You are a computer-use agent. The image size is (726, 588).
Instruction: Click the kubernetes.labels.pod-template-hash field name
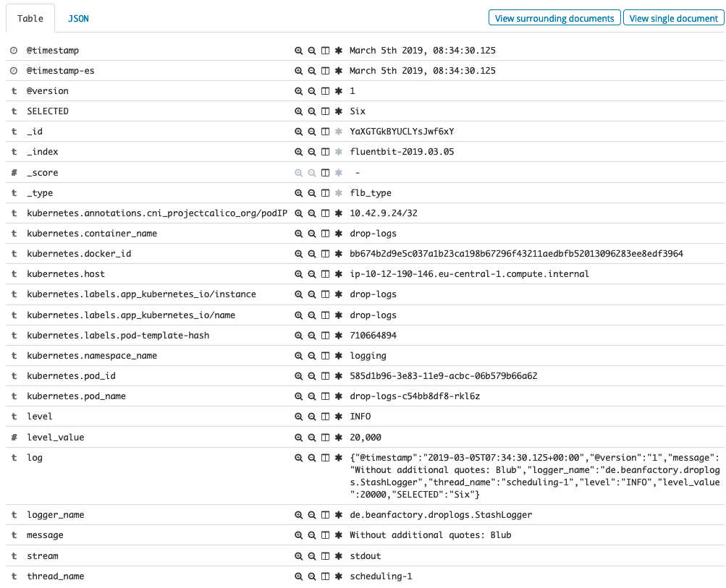(x=118, y=336)
